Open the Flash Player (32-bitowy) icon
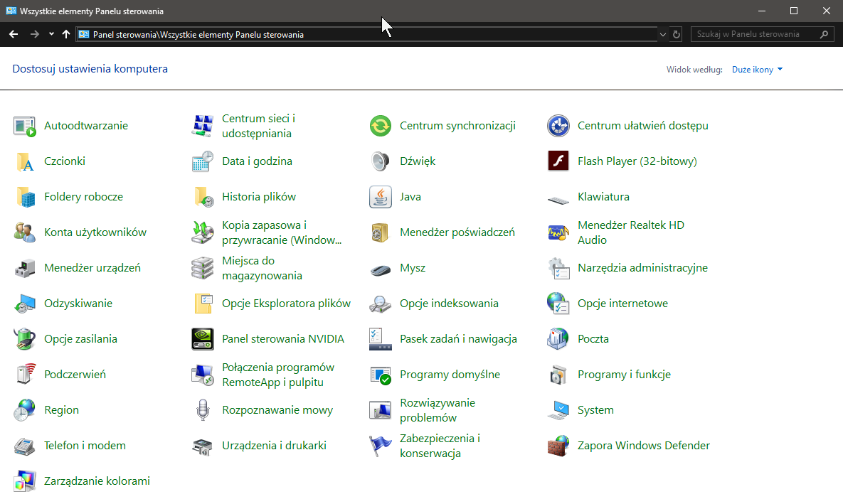843x504 pixels. 558,161
